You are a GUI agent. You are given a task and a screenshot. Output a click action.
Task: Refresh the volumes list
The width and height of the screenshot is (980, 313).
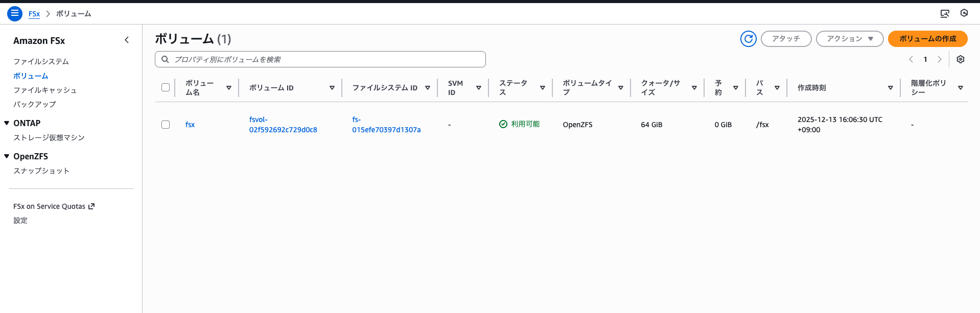pyautogui.click(x=749, y=39)
